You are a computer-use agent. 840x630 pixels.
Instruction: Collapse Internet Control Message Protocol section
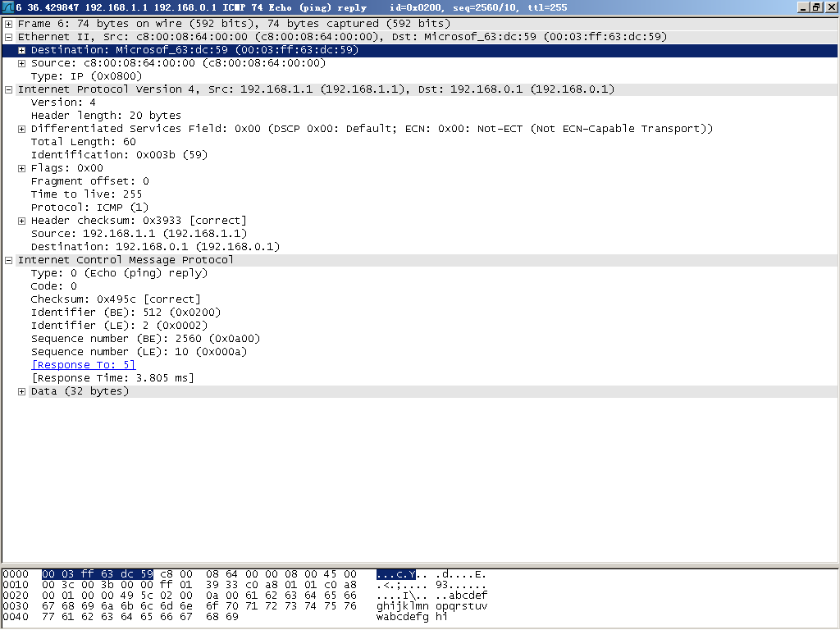click(x=8, y=260)
